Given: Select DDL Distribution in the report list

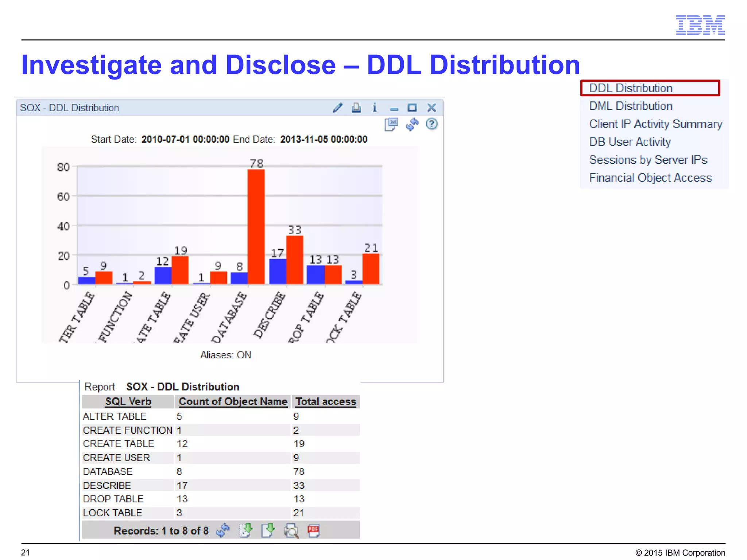Looking at the screenshot, I should 631,88.
